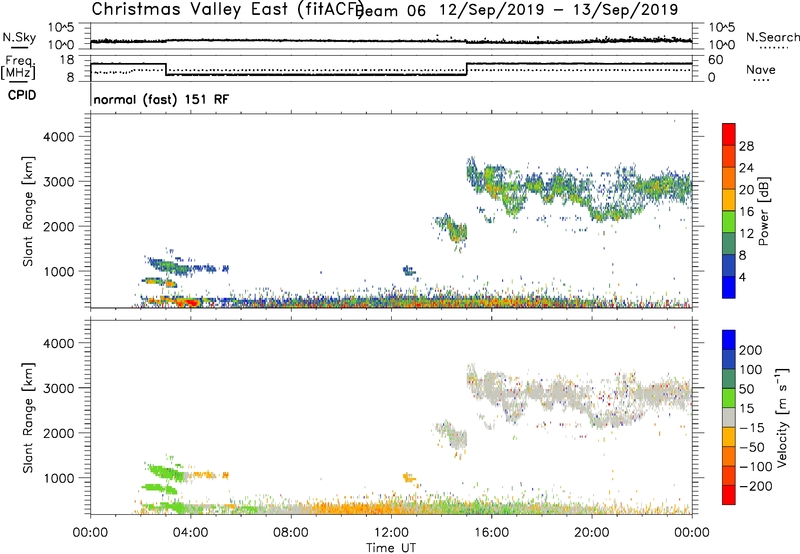Click the '04:00' time tick label
Viewport: 800px width, 554px height.
[x=190, y=533]
